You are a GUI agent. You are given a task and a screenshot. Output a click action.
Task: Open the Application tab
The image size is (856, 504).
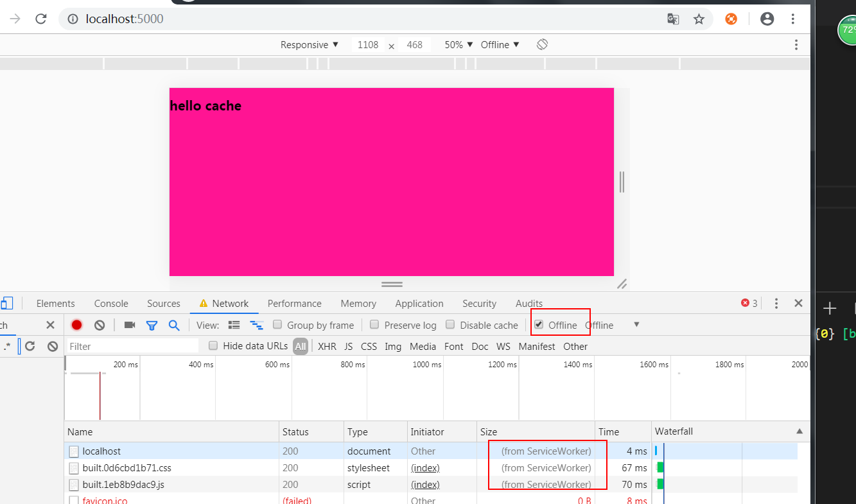click(419, 304)
